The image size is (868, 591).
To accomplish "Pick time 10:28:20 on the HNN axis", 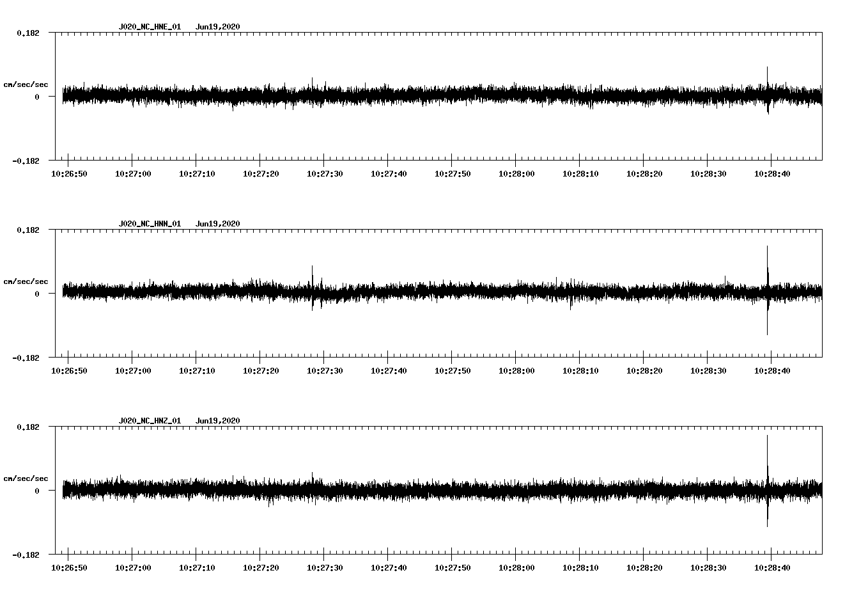I will point(644,371).
